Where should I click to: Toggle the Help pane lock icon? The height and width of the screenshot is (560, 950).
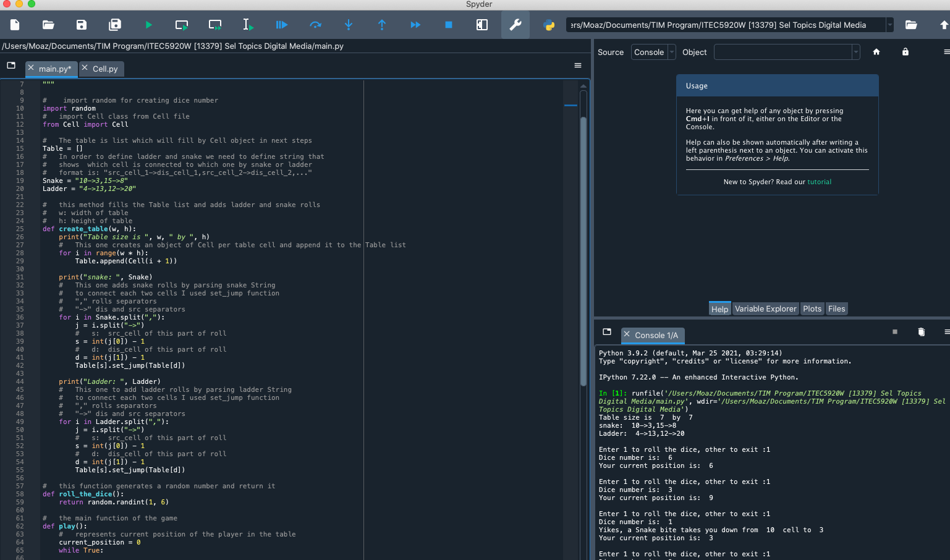point(905,52)
